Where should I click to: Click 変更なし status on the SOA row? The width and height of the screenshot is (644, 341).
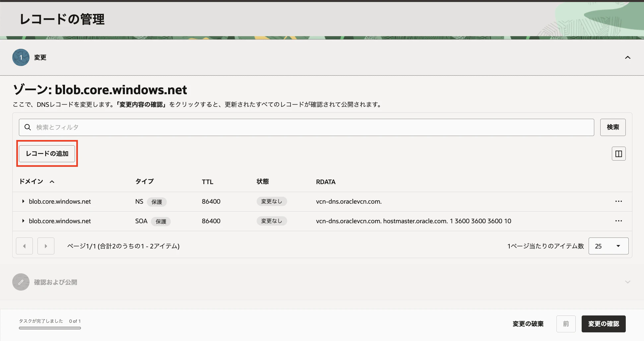pos(272,221)
